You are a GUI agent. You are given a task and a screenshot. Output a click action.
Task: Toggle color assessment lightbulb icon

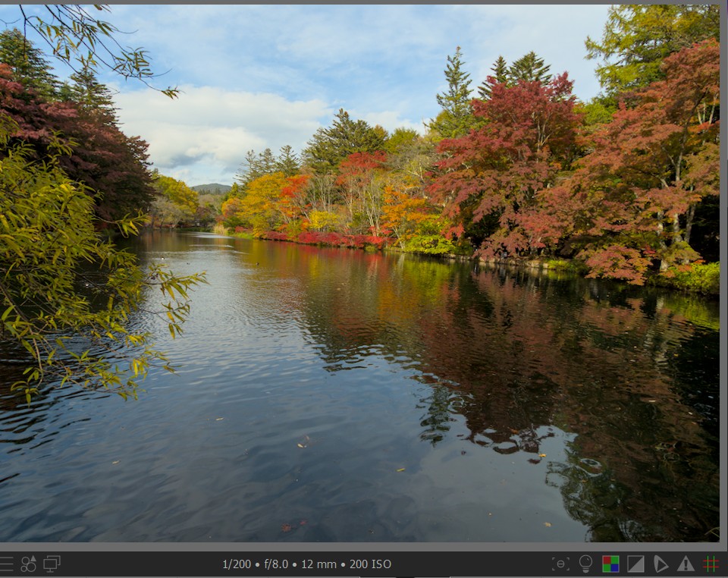pos(585,564)
